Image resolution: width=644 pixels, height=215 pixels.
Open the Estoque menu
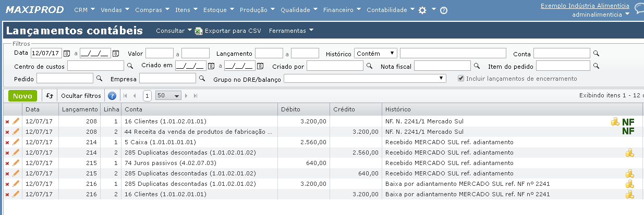[x=218, y=10]
